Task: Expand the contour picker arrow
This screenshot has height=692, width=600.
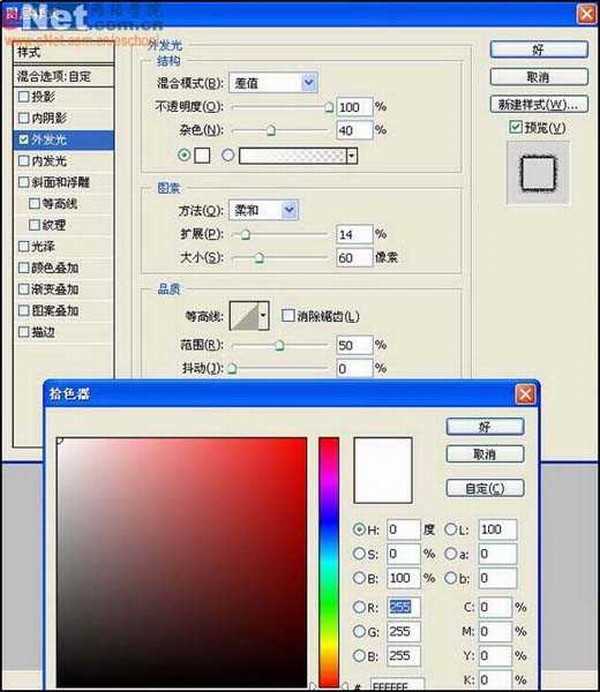Action: [x=264, y=316]
